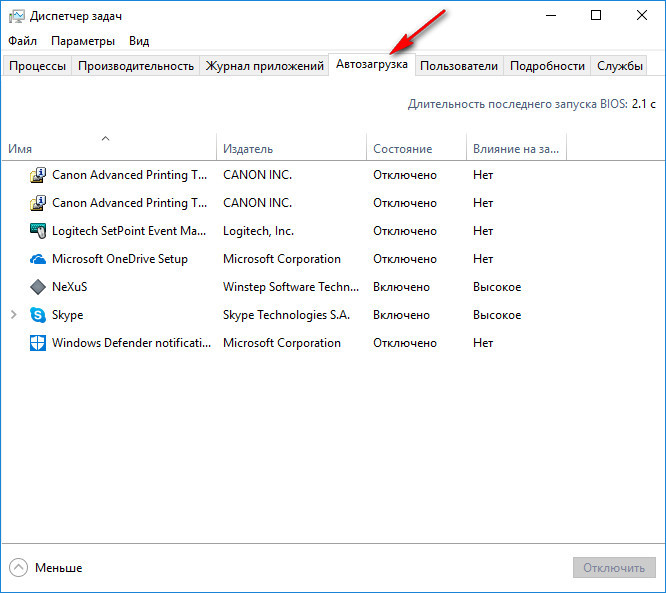Click Высокое impact in Skype row
This screenshot has height=593, width=666.
(x=497, y=315)
